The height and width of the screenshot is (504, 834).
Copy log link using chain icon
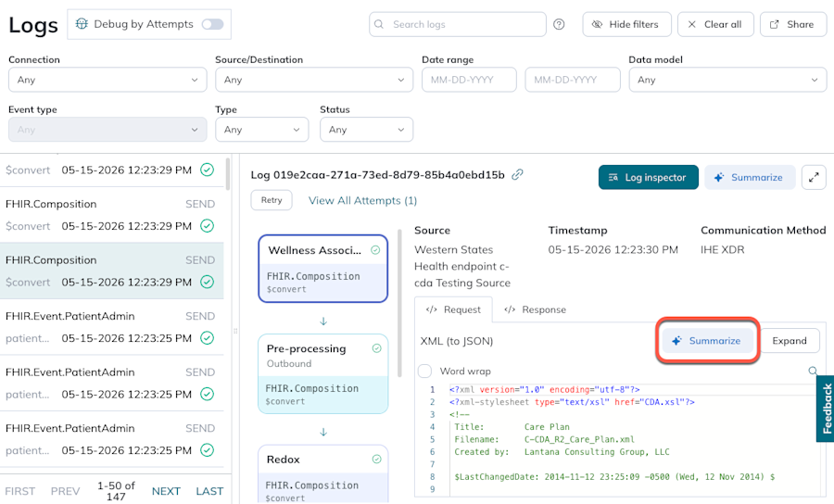coord(517,175)
